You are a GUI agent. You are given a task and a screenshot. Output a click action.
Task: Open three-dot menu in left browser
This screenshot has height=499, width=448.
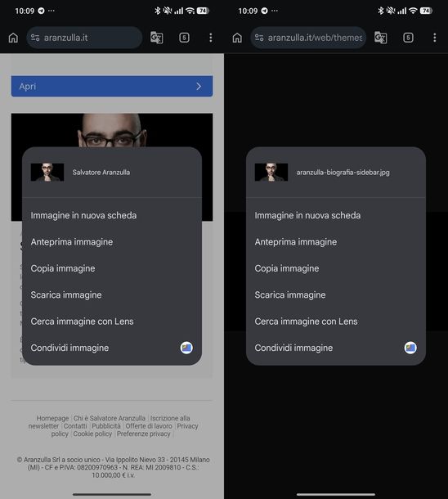(210, 38)
